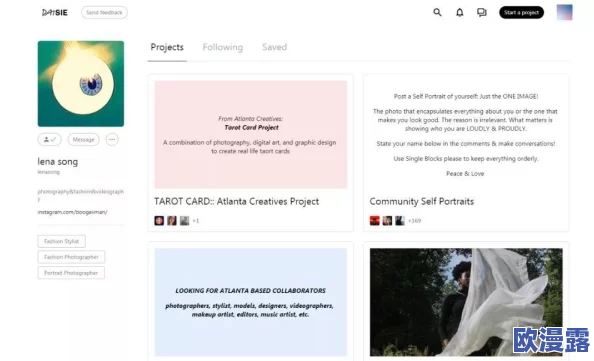Viewport: 594px width, 361px height.
Task: Click second member avatar on Community Self Portraits
Action: pyautogui.click(x=387, y=220)
